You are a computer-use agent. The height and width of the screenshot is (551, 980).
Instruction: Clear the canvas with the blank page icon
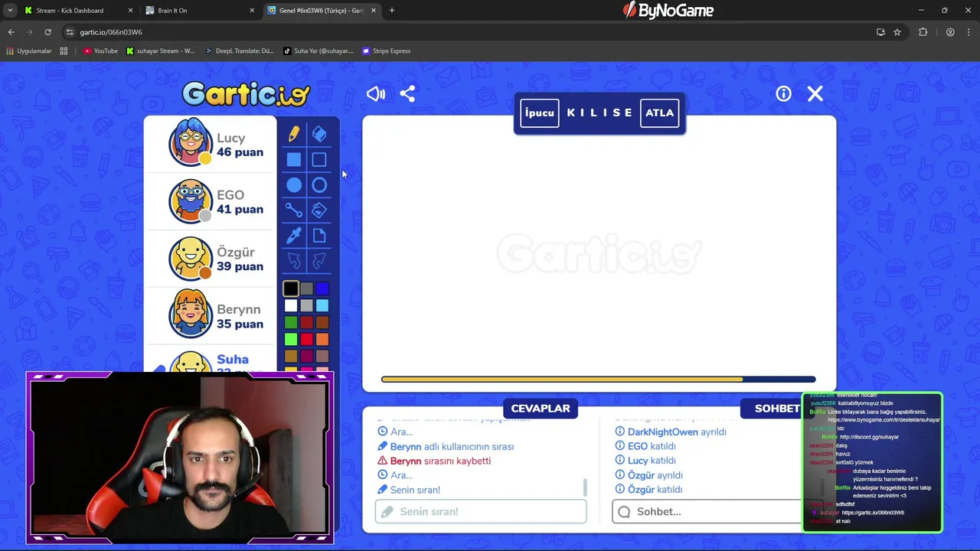[x=319, y=235]
